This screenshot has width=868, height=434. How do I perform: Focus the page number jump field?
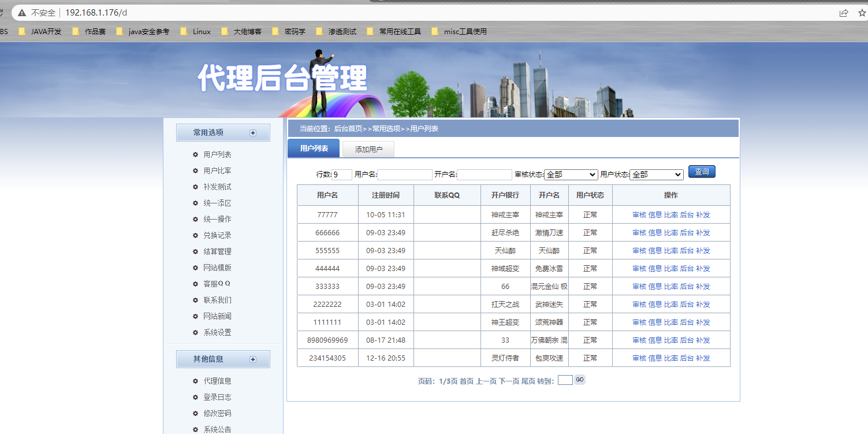(565, 380)
